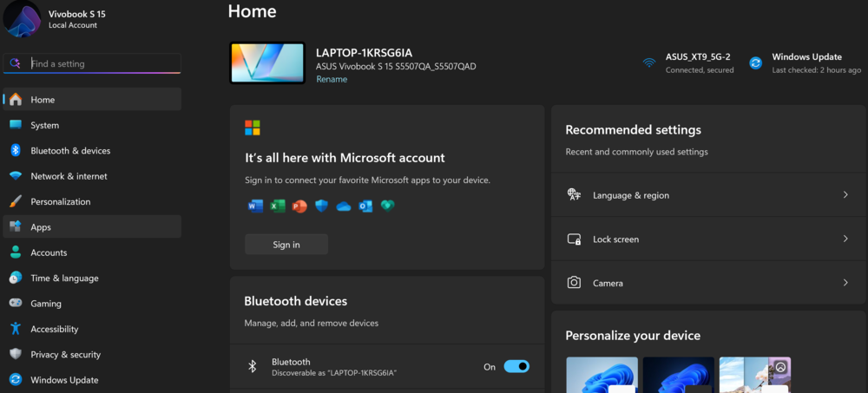
Task: Click the Wi-Fi status icon in header
Action: coord(648,62)
